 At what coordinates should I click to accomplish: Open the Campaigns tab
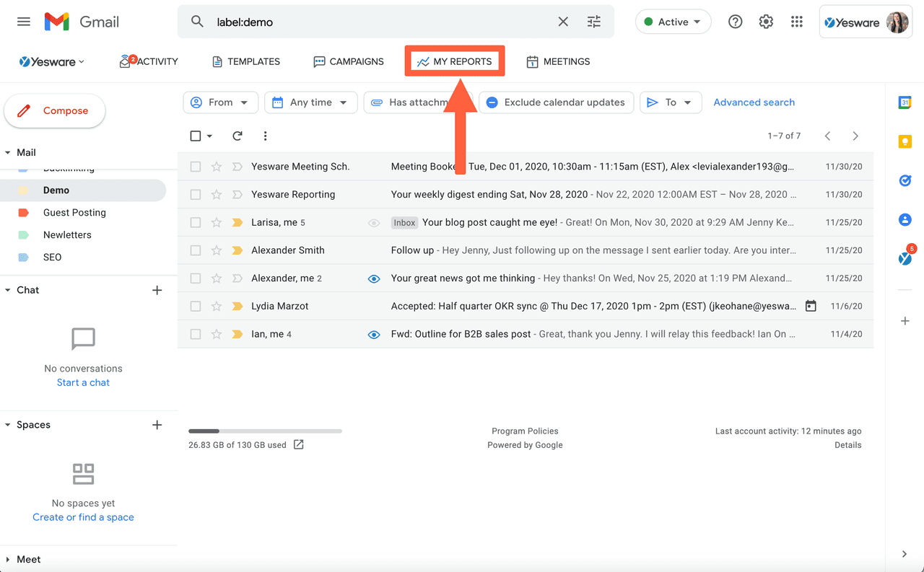(349, 61)
